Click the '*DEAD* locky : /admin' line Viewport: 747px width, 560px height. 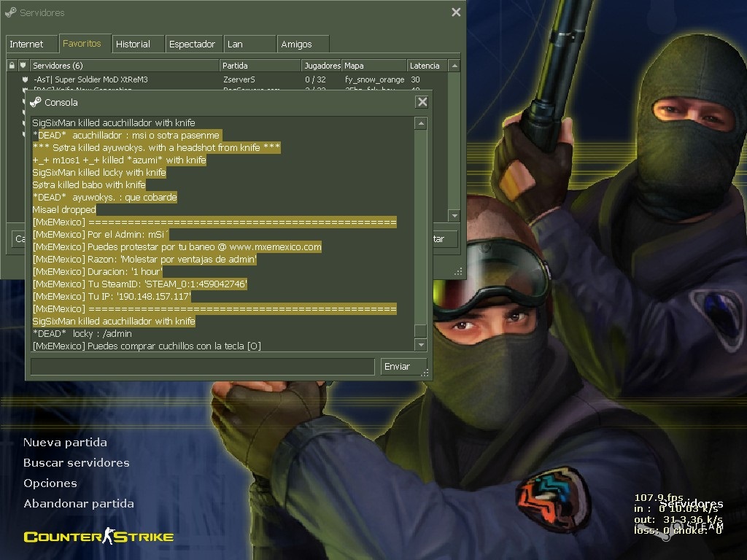click(82, 333)
